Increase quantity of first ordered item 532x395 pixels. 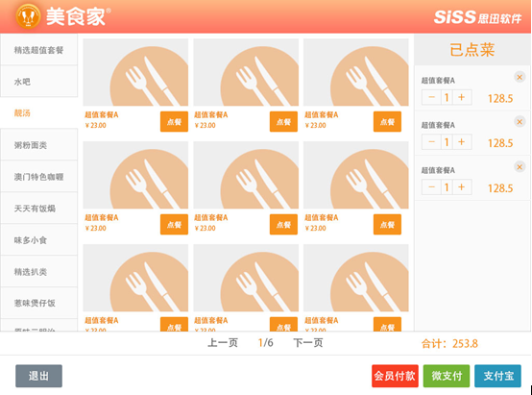click(x=462, y=97)
